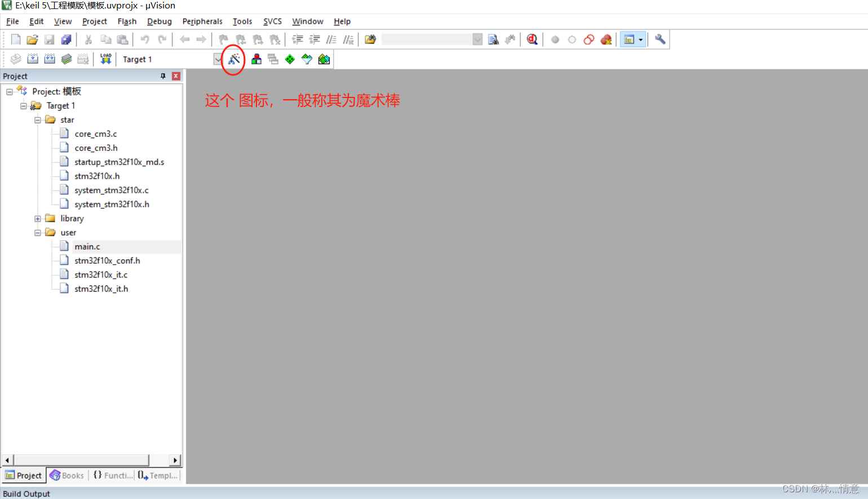868x499 pixels.
Task: Start or stop debug session icon
Action: (532, 39)
